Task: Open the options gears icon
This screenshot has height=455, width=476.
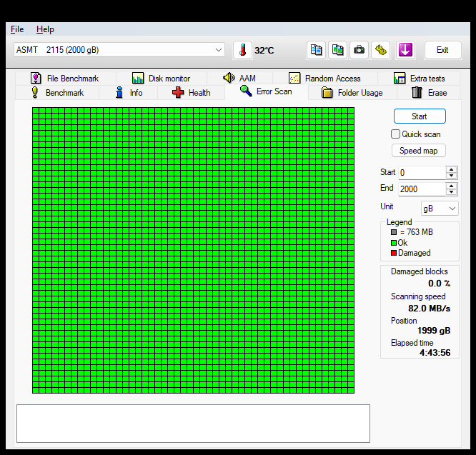Action: [x=381, y=50]
